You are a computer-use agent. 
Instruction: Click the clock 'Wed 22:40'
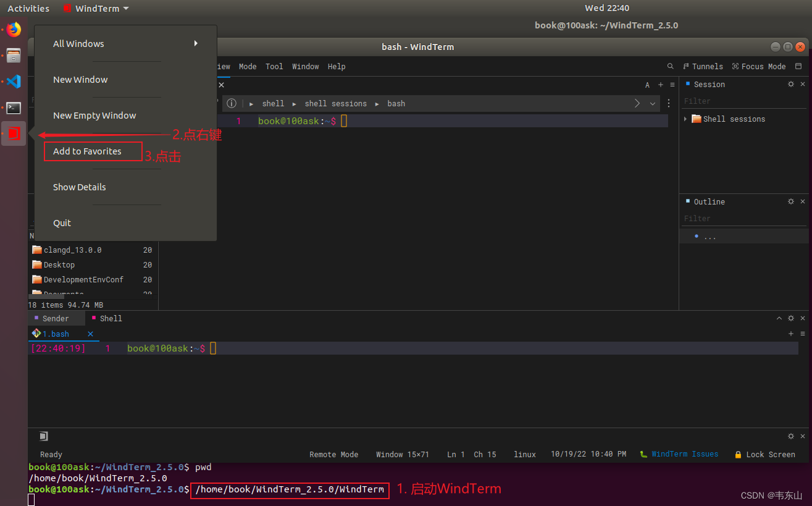(607, 8)
